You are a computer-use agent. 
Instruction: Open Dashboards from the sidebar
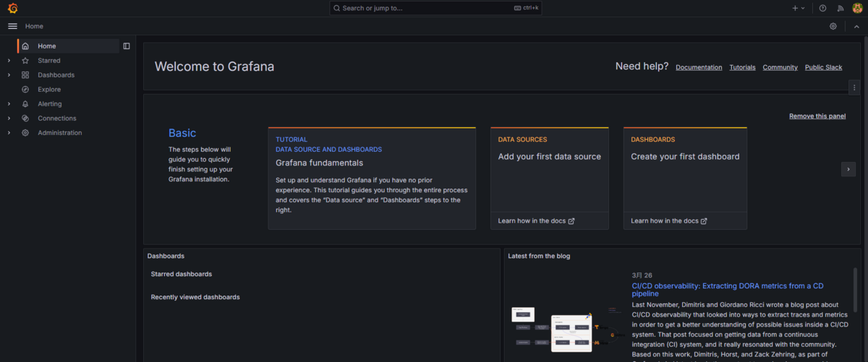[56, 75]
